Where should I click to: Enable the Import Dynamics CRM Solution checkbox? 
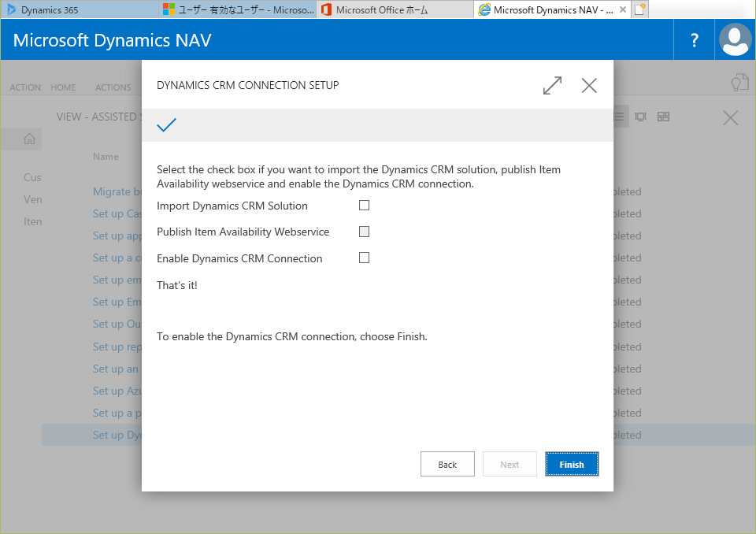pos(364,206)
